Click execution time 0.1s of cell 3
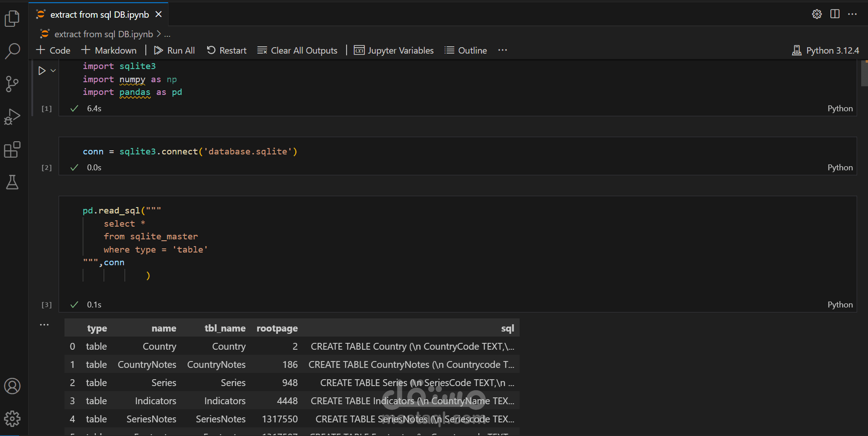This screenshot has width=868, height=436. point(94,305)
